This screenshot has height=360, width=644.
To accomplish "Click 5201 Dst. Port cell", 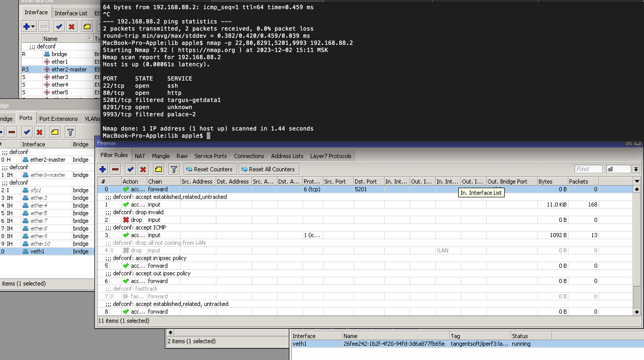I will pos(369,189).
